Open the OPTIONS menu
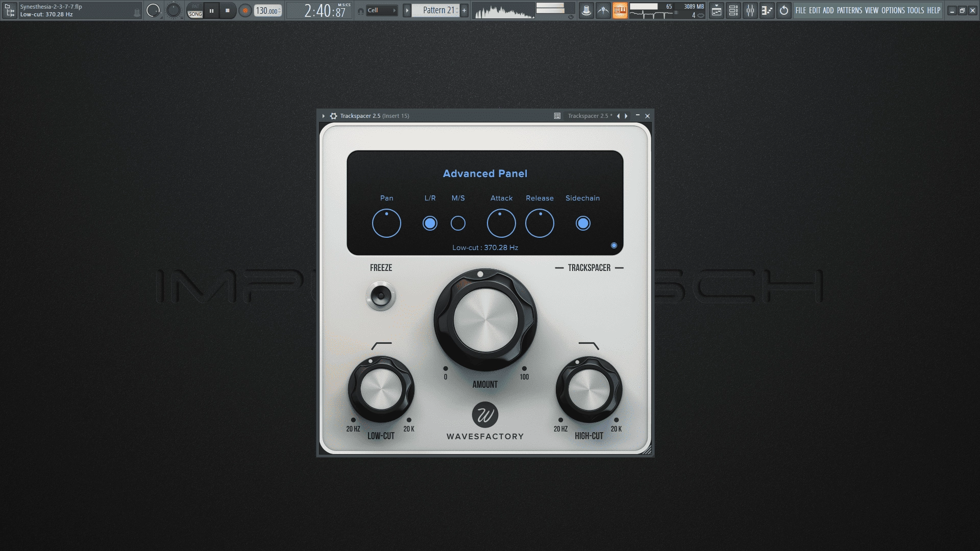The image size is (980, 551). [893, 10]
